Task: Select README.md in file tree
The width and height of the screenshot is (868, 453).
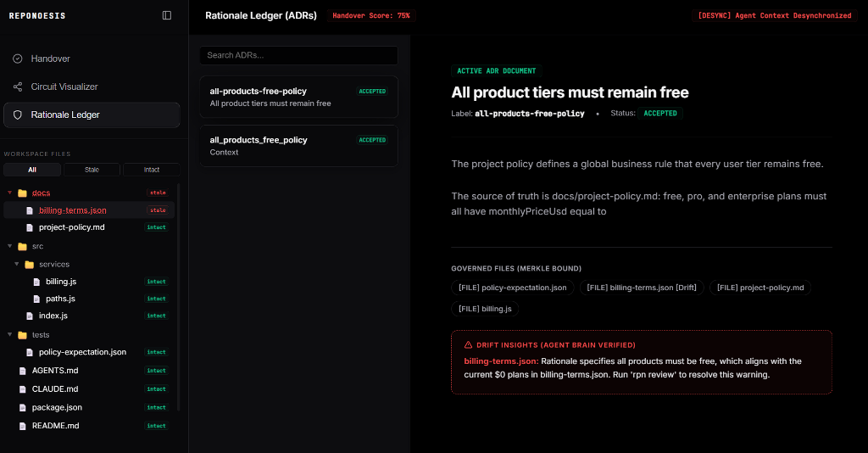Action: coord(89,426)
